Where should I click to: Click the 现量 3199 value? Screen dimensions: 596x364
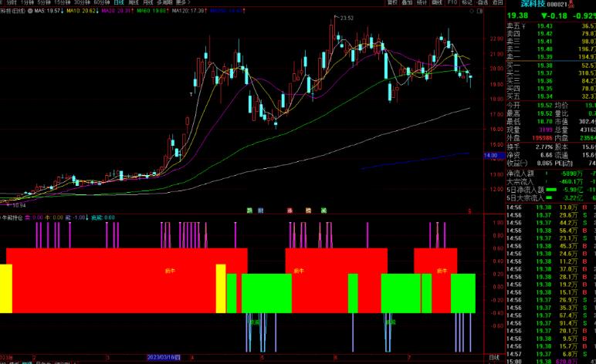[546, 130]
